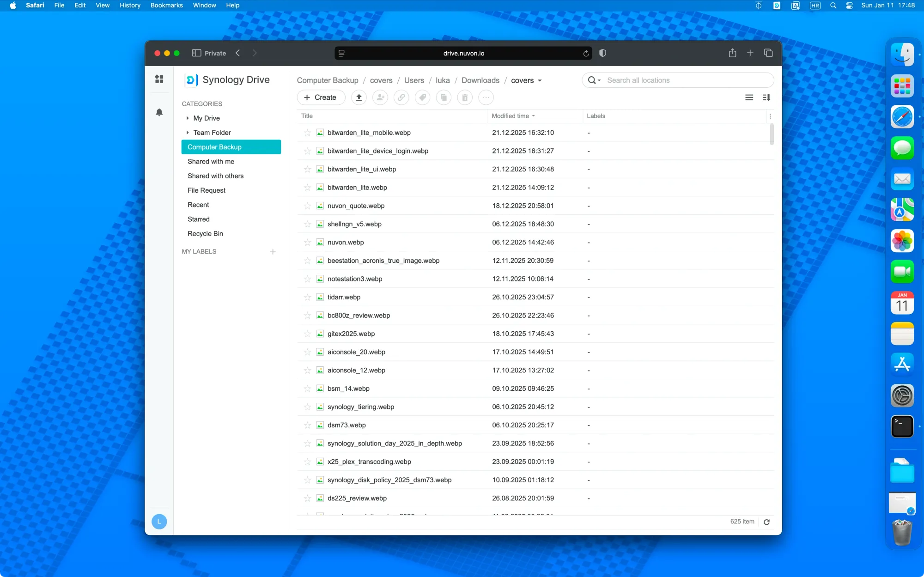
Task: Switch to list view layout
Action: pyautogui.click(x=749, y=97)
